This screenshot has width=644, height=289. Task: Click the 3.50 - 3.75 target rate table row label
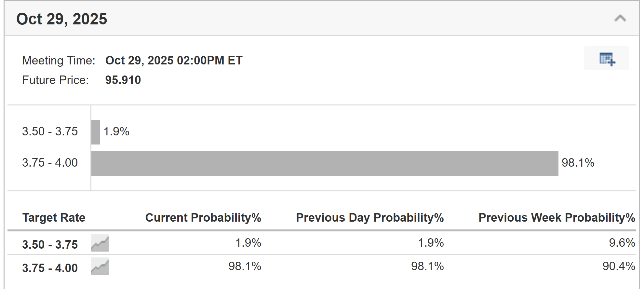(50, 244)
